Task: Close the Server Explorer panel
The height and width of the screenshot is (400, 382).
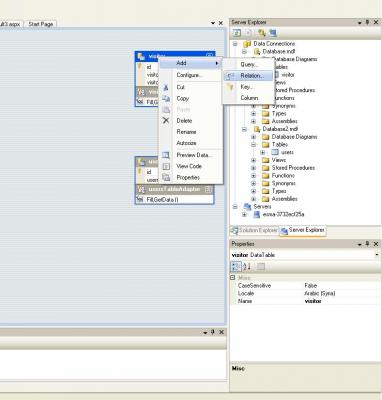Action: pos(376,22)
